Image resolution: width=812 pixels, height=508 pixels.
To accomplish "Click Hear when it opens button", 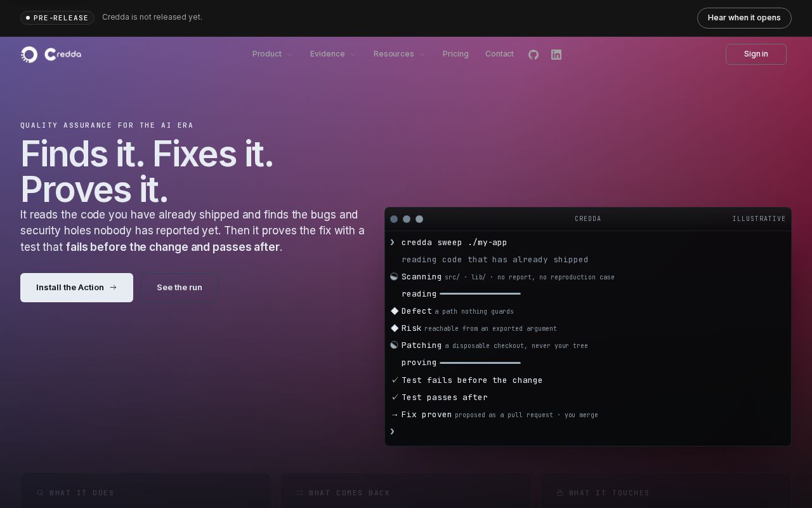I will tap(744, 18).
